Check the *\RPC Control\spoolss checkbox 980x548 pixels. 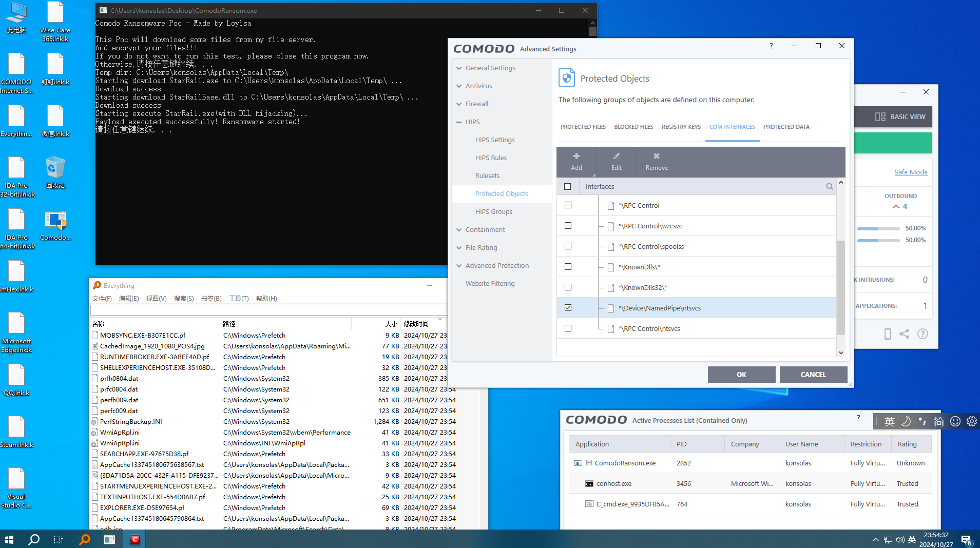coord(568,246)
